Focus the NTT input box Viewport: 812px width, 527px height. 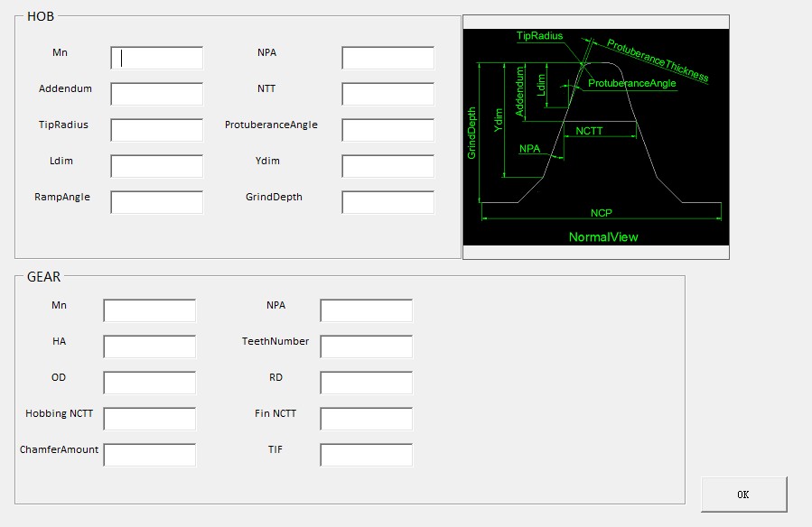(x=387, y=94)
